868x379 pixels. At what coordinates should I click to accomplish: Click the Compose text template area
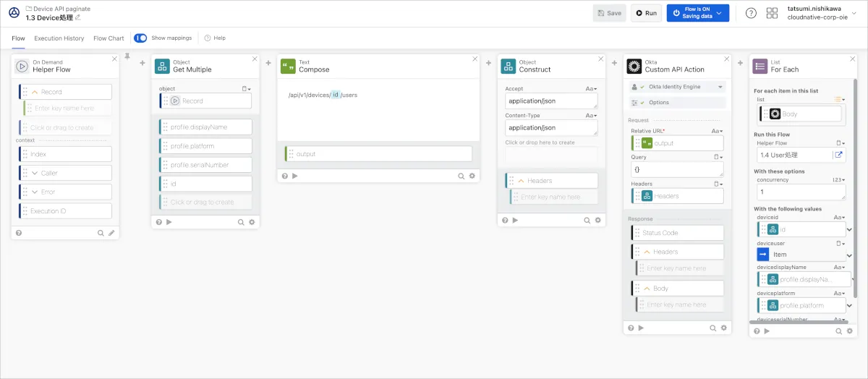point(378,109)
